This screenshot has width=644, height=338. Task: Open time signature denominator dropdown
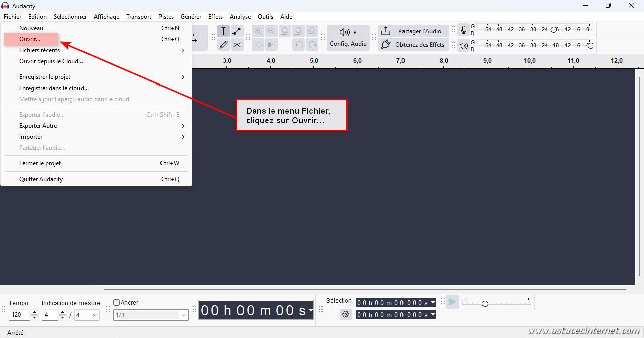tap(87, 315)
